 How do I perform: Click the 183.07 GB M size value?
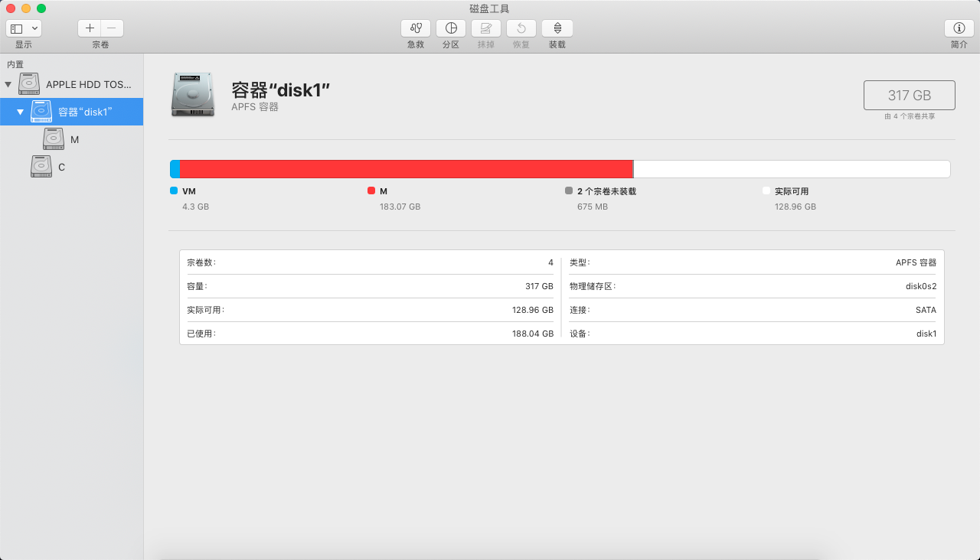pos(400,207)
